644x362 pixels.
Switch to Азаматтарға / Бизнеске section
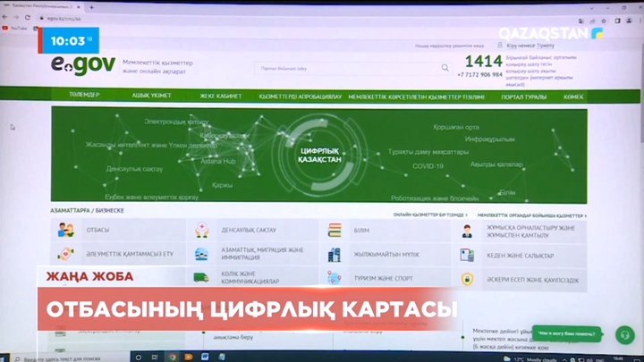[87, 210]
